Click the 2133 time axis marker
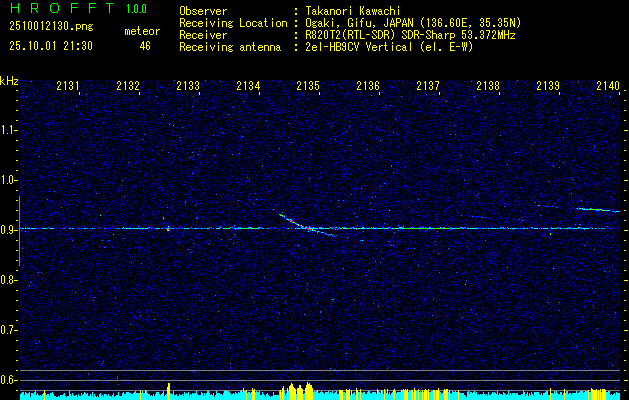629x400 pixels. [188, 86]
